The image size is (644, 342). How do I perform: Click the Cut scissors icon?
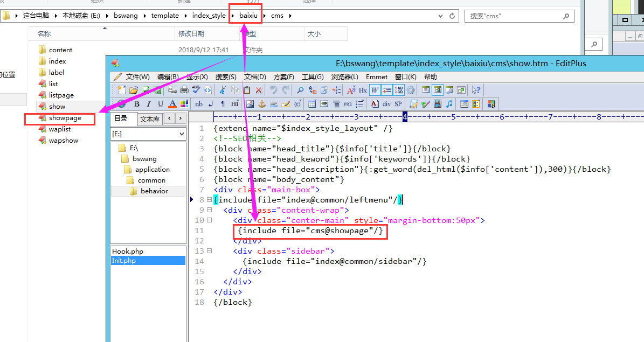point(222,90)
